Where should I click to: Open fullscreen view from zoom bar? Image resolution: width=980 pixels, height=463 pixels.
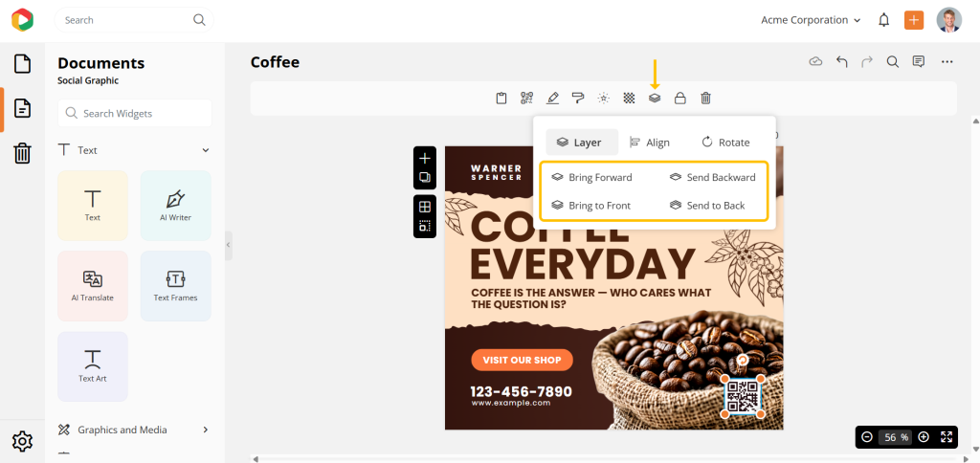(947, 437)
